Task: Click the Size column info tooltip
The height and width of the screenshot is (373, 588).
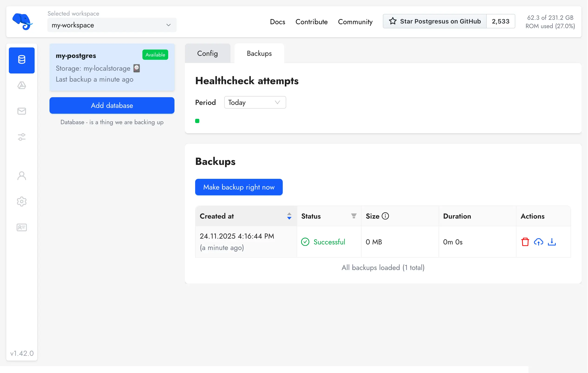Action: point(385,216)
